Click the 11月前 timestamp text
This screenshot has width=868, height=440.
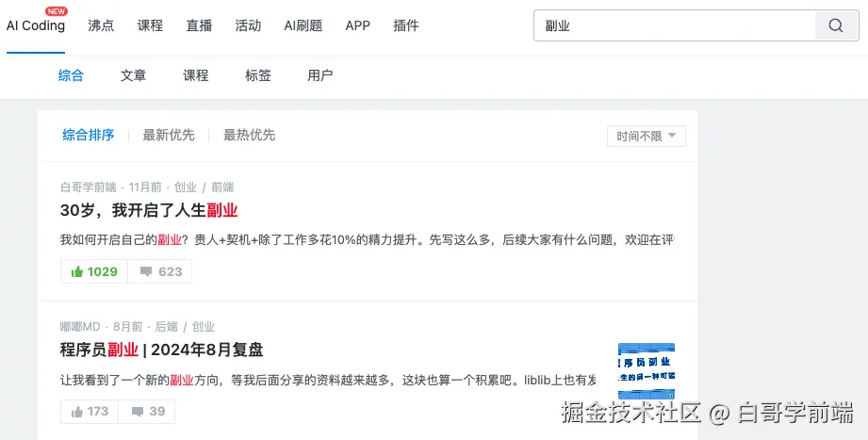[x=145, y=187]
